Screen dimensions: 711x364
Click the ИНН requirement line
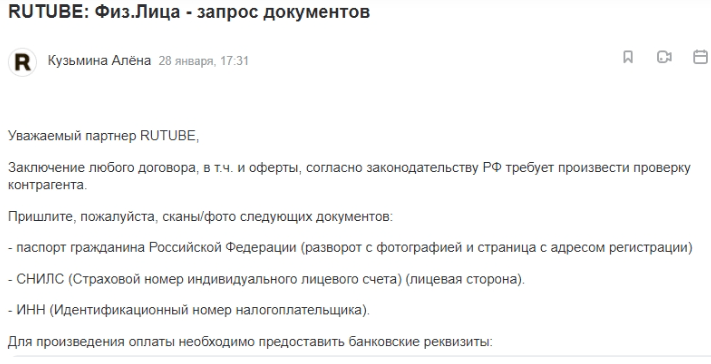coord(189,310)
